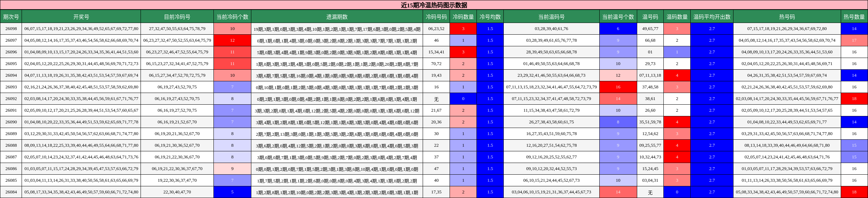Click missed-periods cell in row 26095
This screenshot has height=198, width=868.
click(337, 64)
